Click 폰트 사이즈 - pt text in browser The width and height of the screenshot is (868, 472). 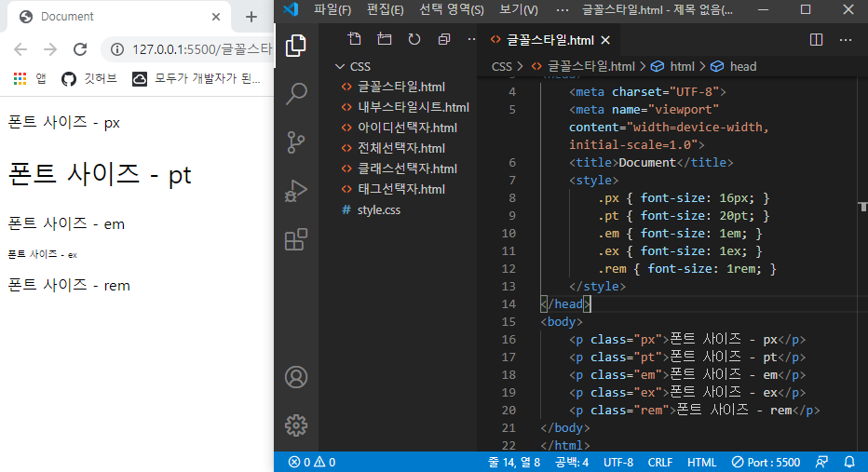click(x=100, y=174)
